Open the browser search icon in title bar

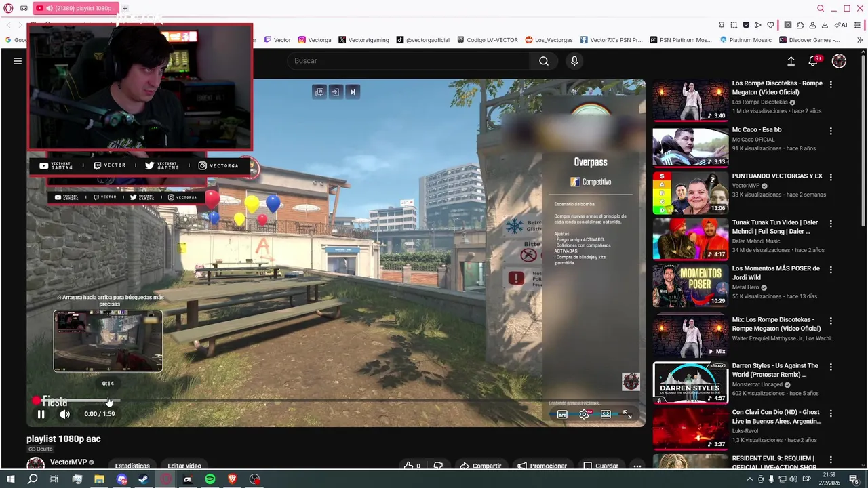(x=821, y=8)
